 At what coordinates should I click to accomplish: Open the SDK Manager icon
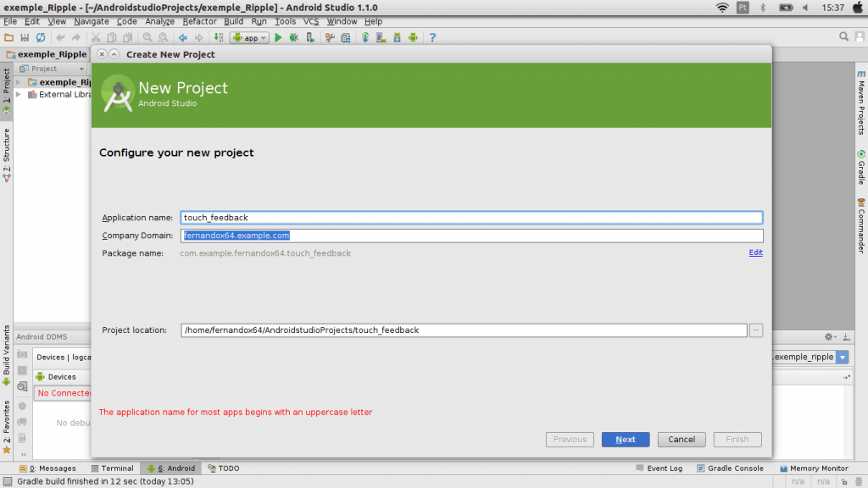(x=397, y=37)
